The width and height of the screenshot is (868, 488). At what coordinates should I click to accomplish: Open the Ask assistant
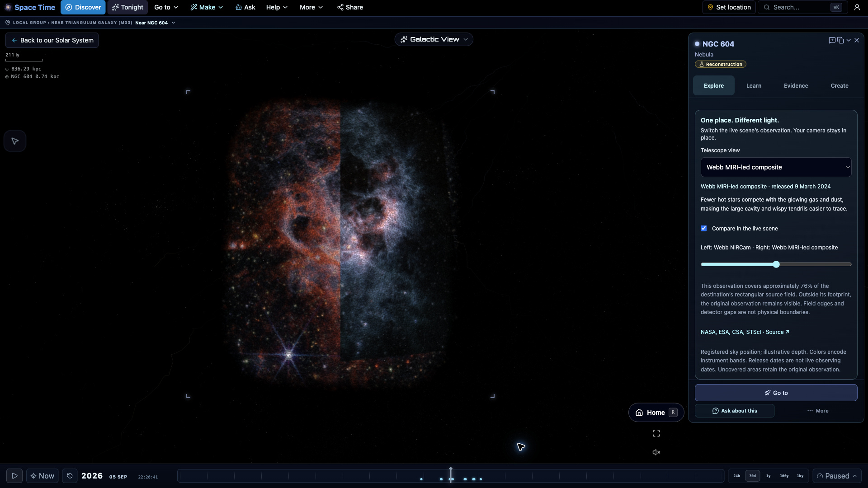(x=245, y=7)
